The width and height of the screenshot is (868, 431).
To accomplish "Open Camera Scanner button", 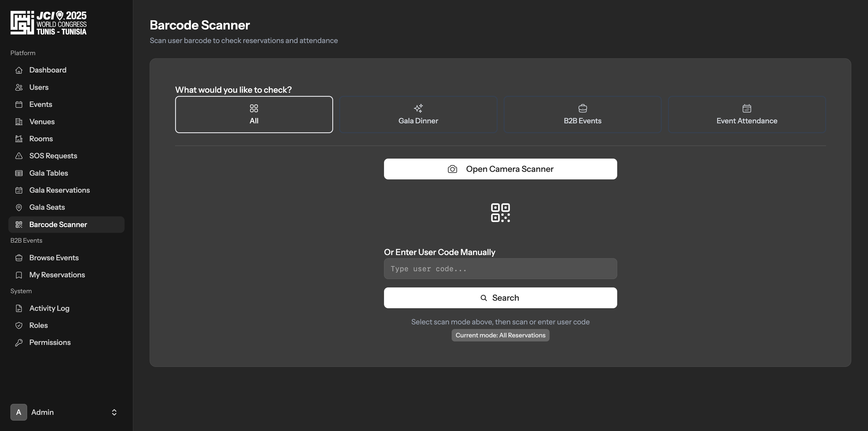I will click(x=500, y=169).
